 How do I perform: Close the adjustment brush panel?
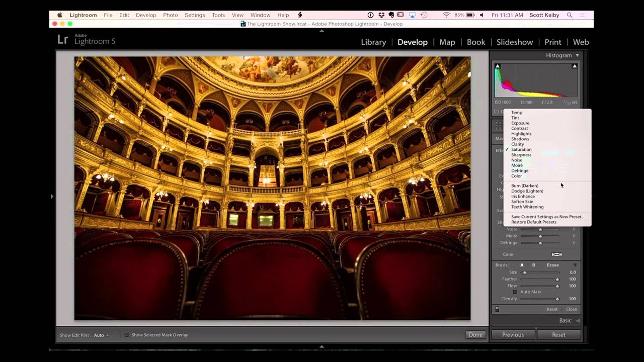coord(571,309)
